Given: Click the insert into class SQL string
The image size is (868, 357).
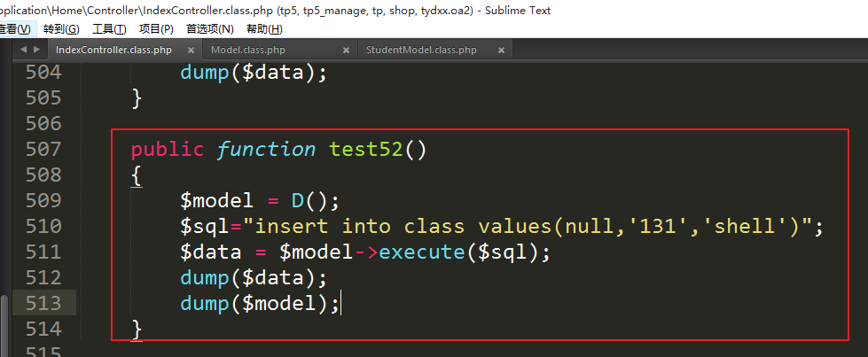Looking at the screenshot, I should pos(567,227).
